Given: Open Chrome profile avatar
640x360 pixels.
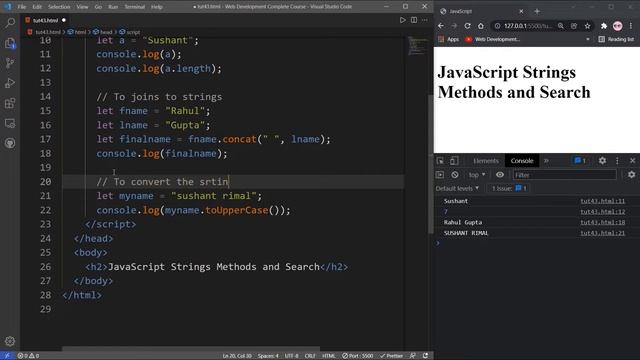Looking at the screenshot, I should click(x=618, y=26).
